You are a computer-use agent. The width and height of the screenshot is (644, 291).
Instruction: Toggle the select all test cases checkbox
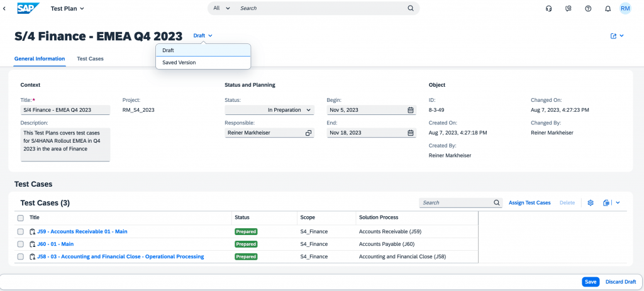[x=21, y=218]
